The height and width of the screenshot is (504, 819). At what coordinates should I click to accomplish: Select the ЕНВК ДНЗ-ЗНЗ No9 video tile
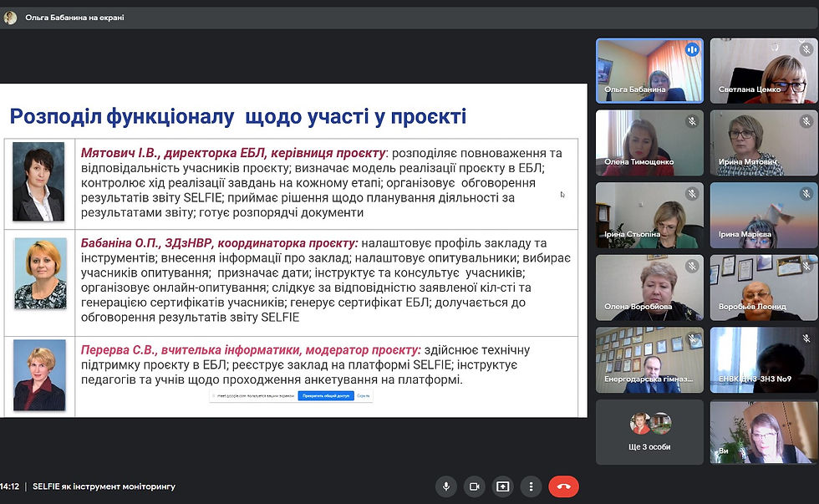pos(764,360)
